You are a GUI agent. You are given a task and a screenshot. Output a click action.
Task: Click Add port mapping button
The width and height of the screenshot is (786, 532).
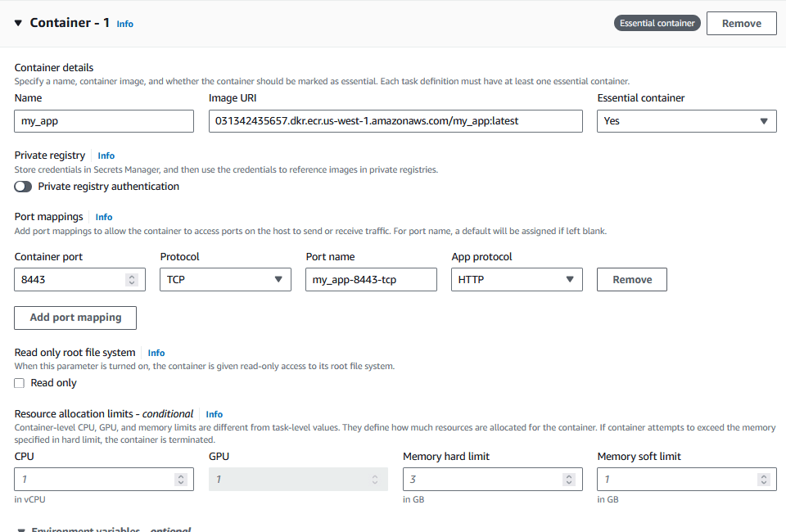(75, 318)
